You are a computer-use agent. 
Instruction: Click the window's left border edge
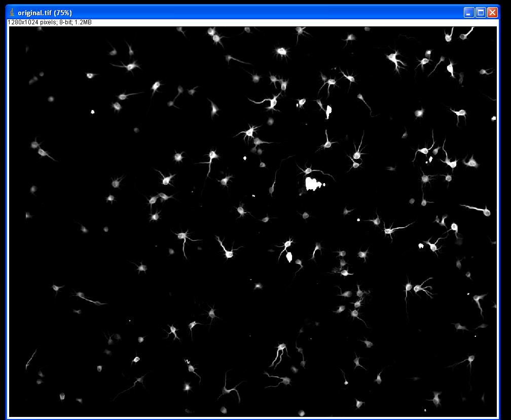tap(7, 218)
